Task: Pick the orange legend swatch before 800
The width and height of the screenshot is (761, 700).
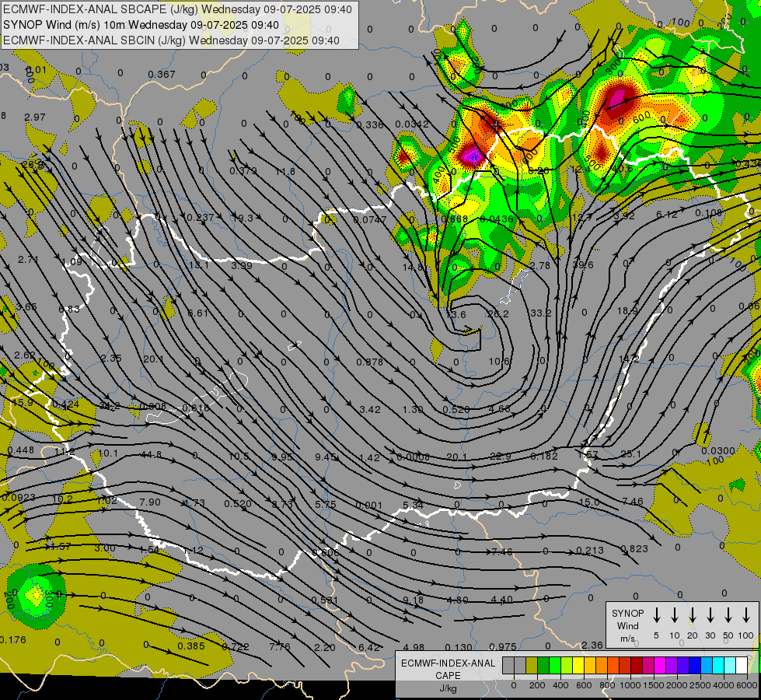Action: click(602, 666)
